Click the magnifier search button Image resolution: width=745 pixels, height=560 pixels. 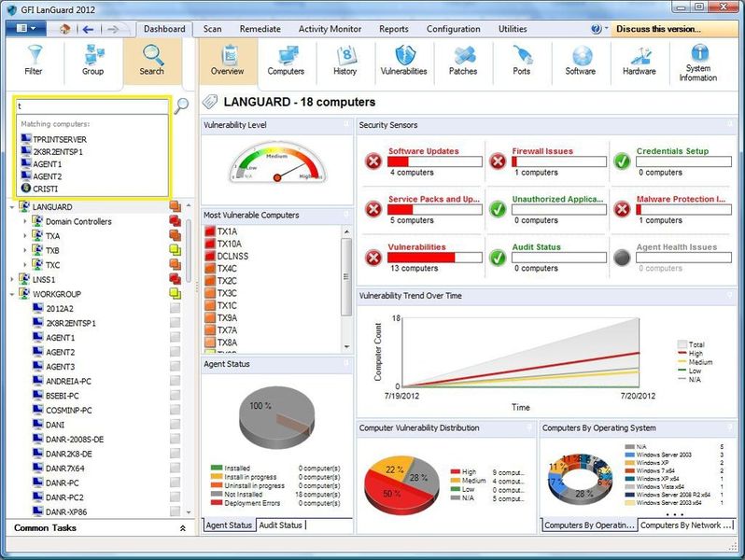(x=181, y=105)
